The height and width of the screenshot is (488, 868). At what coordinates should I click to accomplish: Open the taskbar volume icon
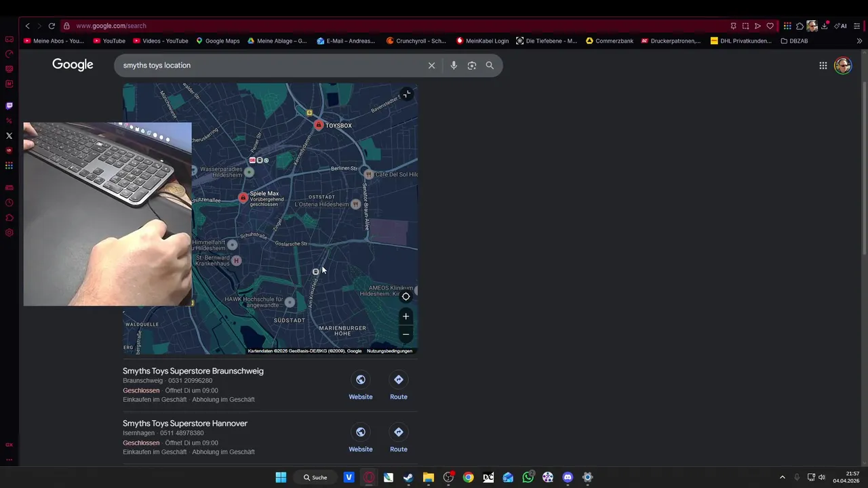point(822,477)
